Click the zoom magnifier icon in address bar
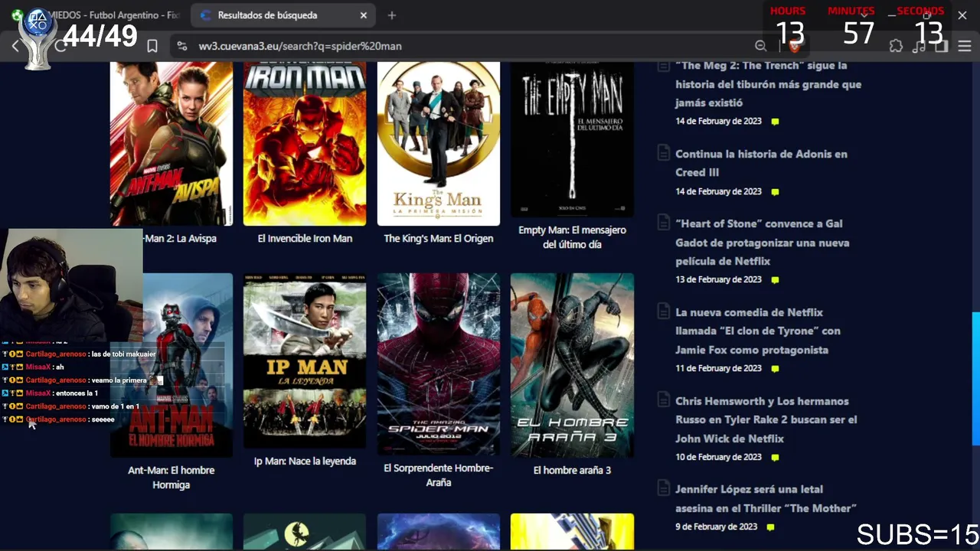This screenshot has width=980, height=551. point(760,46)
